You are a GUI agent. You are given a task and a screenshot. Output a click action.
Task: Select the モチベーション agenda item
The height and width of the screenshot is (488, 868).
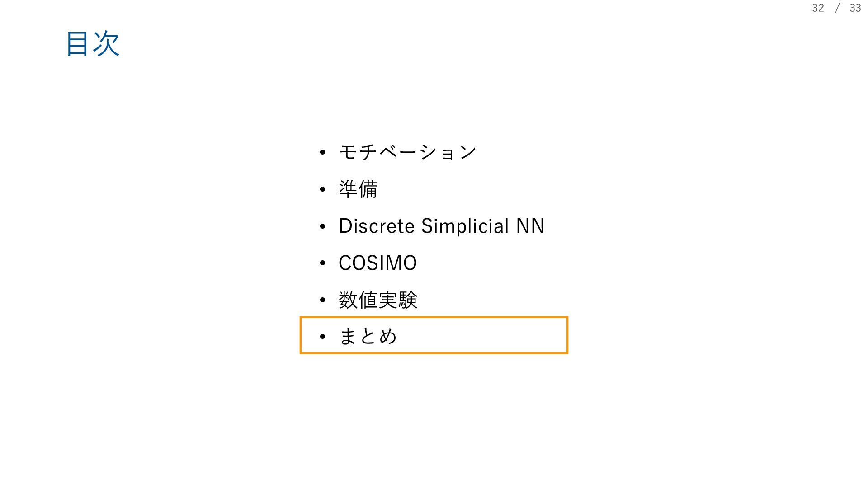coord(407,152)
